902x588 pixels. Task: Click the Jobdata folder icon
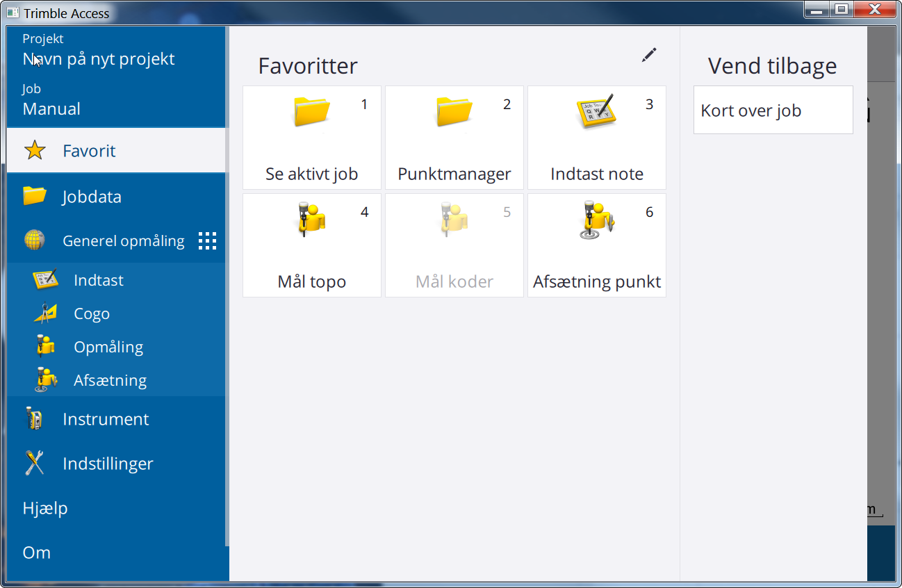(35, 196)
